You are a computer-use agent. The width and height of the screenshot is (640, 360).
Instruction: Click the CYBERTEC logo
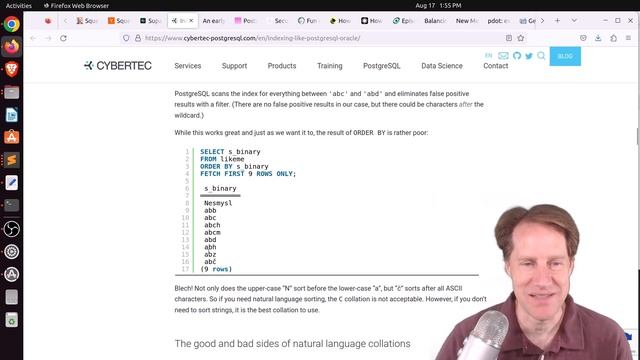tap(118, 65)
